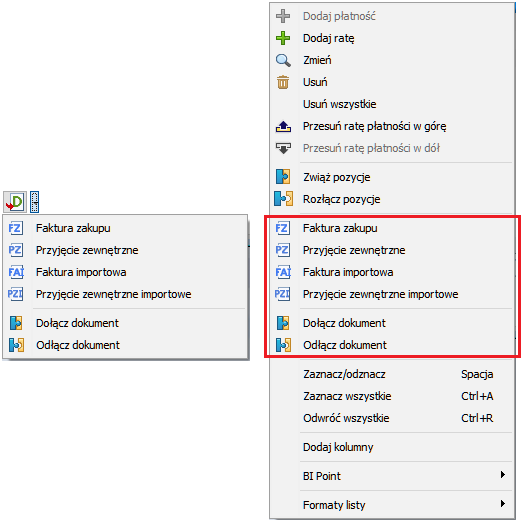
Task: Click the PZI icon in the right context menu
Action: click(x=282, y=294)
